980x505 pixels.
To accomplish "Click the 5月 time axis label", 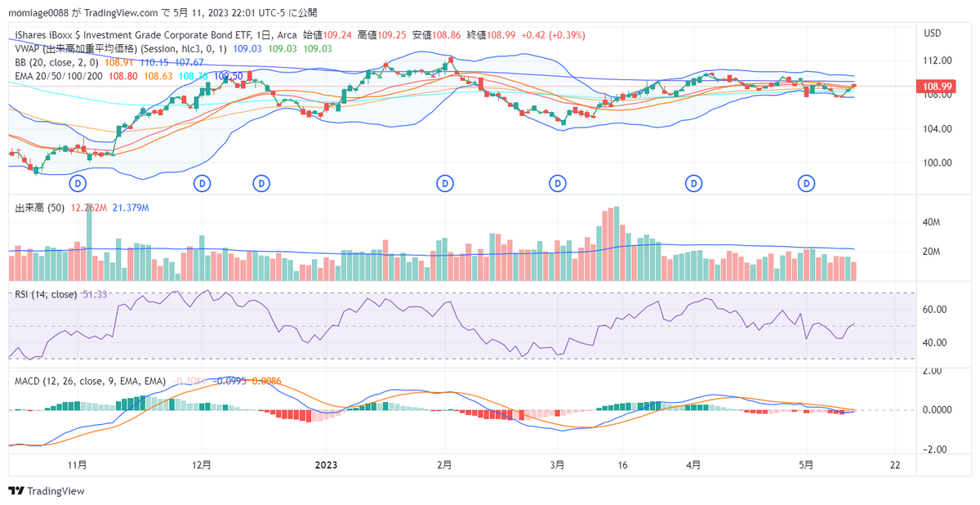I will click(806, 465).
